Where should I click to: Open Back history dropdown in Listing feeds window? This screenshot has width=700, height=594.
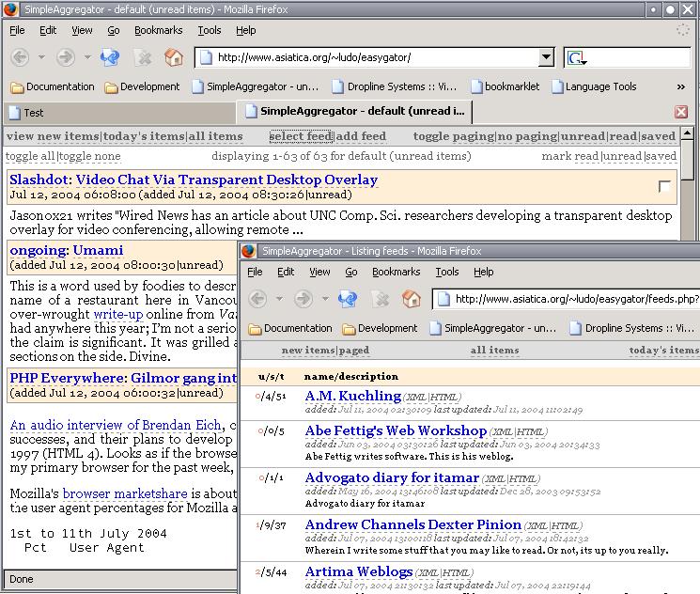coord(279,298)
